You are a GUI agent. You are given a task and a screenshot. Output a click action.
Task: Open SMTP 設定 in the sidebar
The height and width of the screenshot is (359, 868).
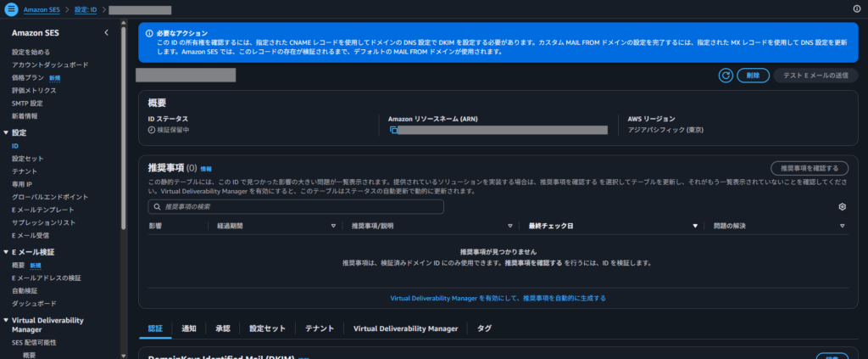pyautogui.click(x=27, y=103)
